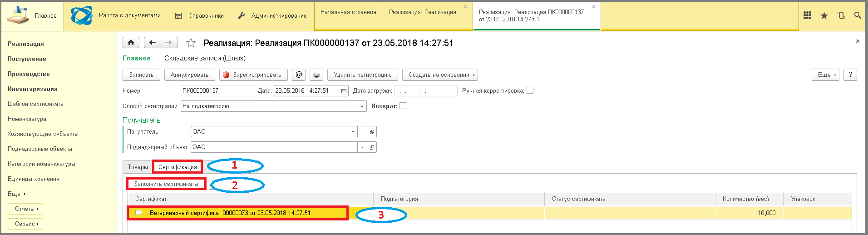Viewport: 868px width, 235px height.
Task: Click Зарегистрировать button
Action: click(253, 75)
